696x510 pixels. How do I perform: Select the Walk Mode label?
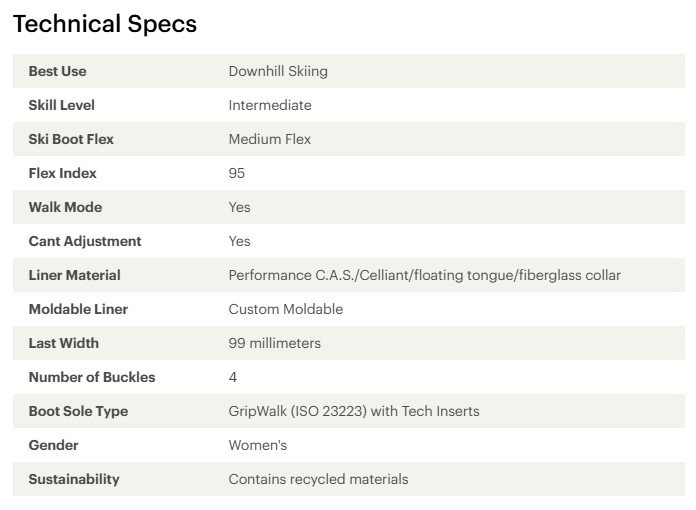[x=65, y=207]
